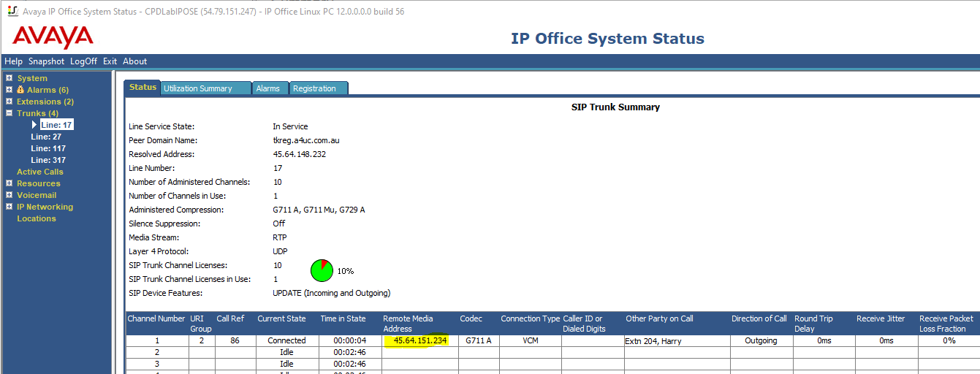Click the Alarms warning bell icon
The image size is (980, 374).
(x=22, y=90)
